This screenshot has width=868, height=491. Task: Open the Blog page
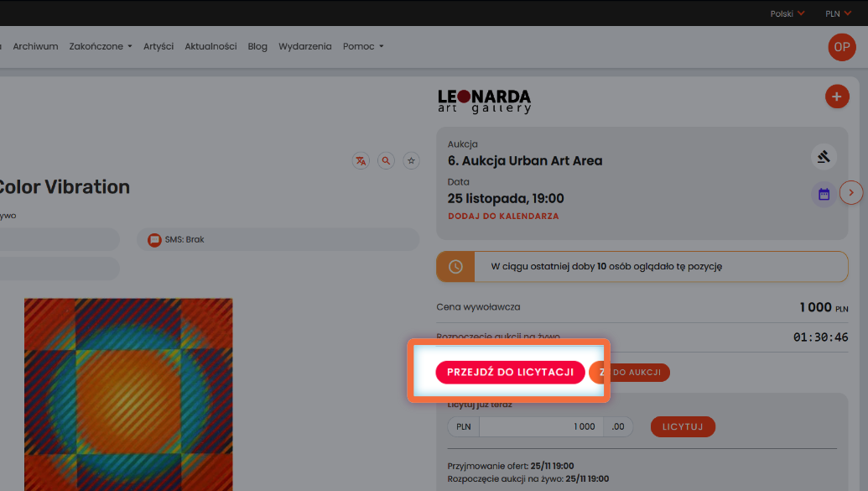[257, 46]
